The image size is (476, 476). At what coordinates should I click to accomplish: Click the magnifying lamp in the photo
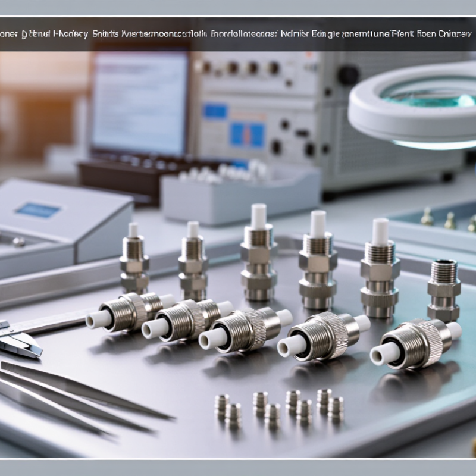(412, 105)
